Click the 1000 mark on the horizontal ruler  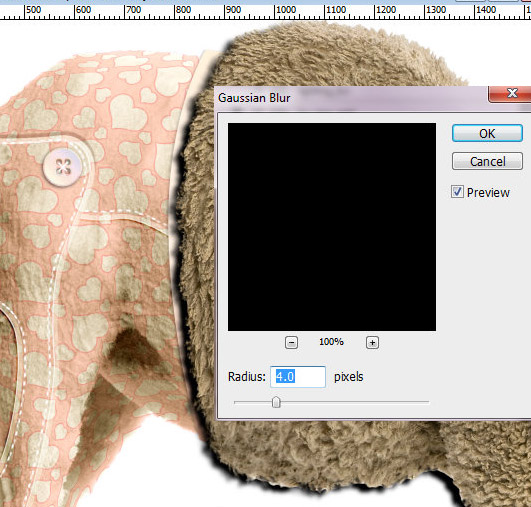(286, 9)
